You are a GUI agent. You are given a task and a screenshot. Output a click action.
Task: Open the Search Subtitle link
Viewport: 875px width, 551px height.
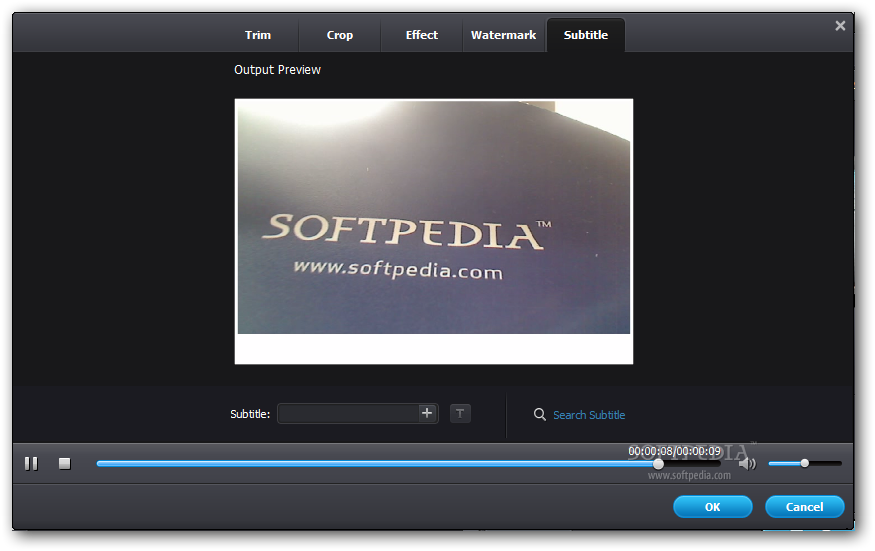click(x=589, y=415)
